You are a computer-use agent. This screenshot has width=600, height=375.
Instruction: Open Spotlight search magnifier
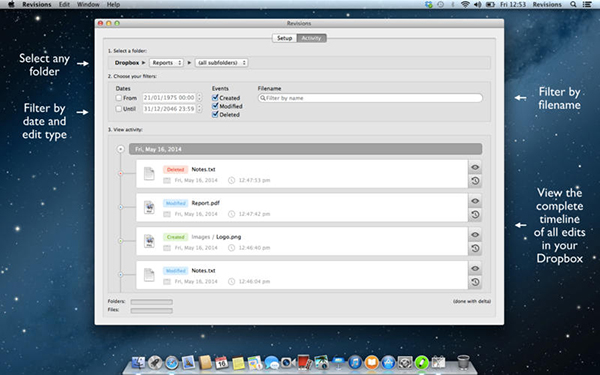(x=573, y=5)
